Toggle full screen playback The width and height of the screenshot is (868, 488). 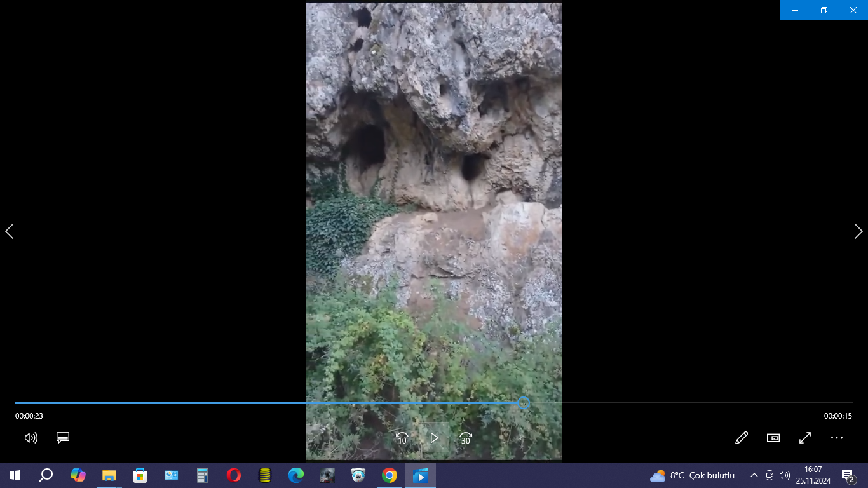804,438
